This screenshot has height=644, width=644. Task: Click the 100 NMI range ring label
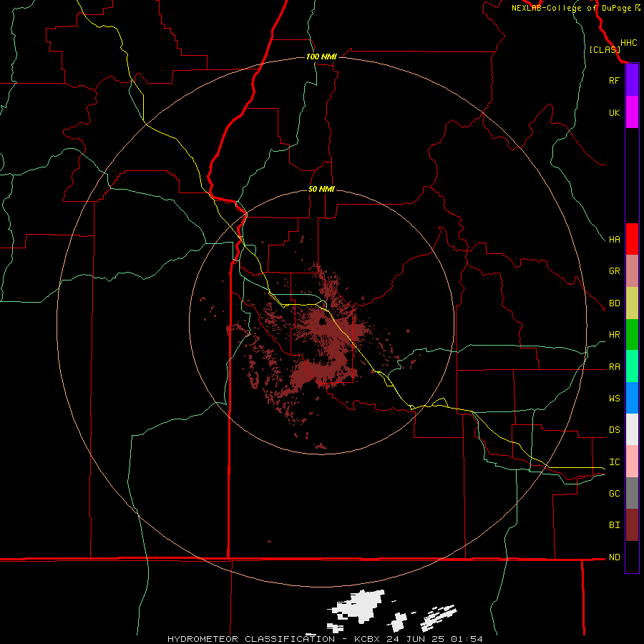pyautogui.click(x=321, y=57)
